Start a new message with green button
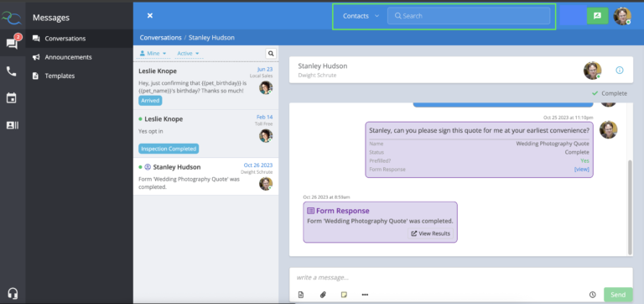644x304 pixels. click(x=597, y=16)
